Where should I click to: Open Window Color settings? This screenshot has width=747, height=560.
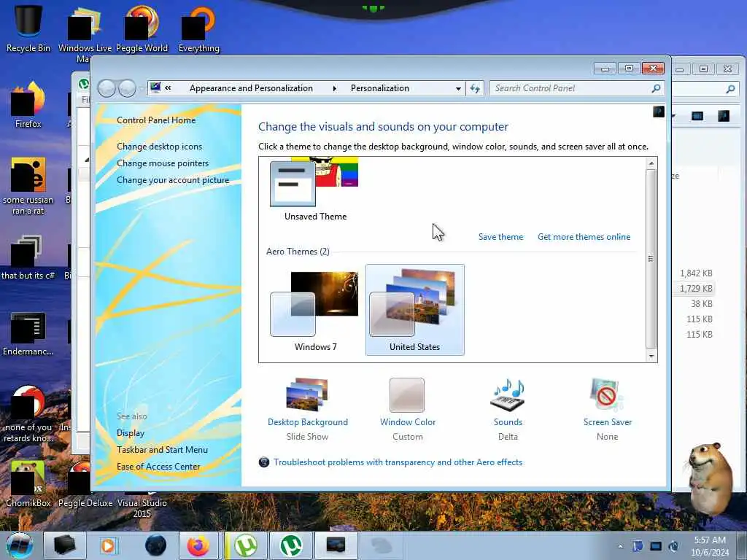[407, 410]
